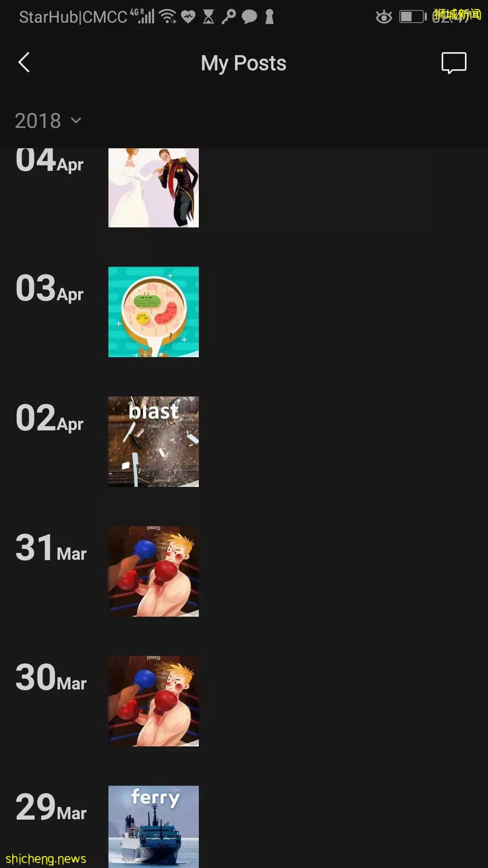
Task: Tap the eye comfort status icon
Action: coord(384,17)
